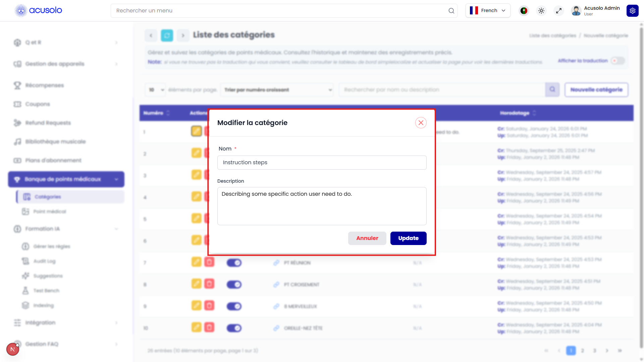
Task: Open the Indexing sidebar item
Action: click(x=43, y=305)
